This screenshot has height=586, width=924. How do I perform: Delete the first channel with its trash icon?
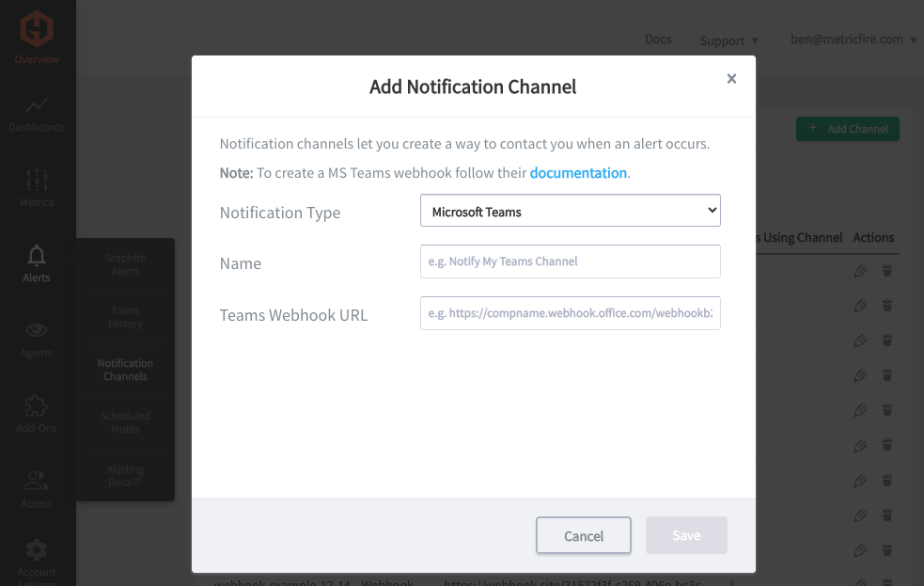[887, 271]
